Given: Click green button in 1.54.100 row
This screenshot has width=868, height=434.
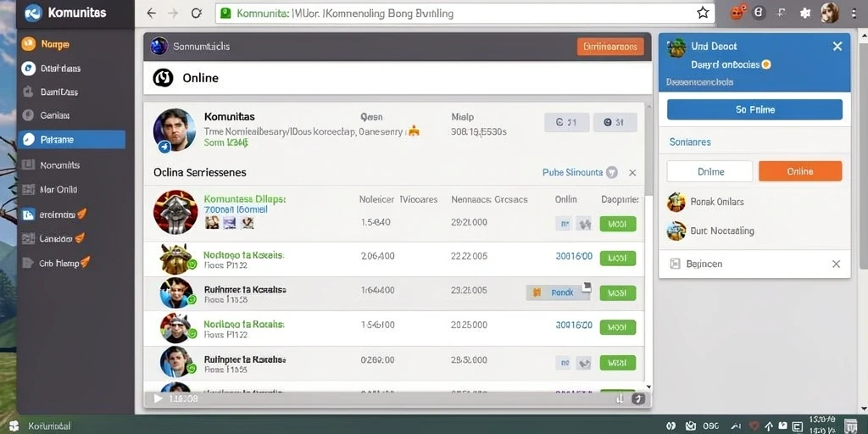Looking at the screenshot, I should point(618,327).
